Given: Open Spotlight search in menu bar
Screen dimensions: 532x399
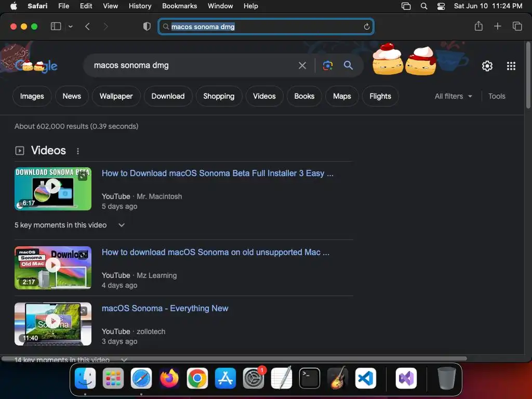Looking at the screenshot, I should [x=424, y=6].
